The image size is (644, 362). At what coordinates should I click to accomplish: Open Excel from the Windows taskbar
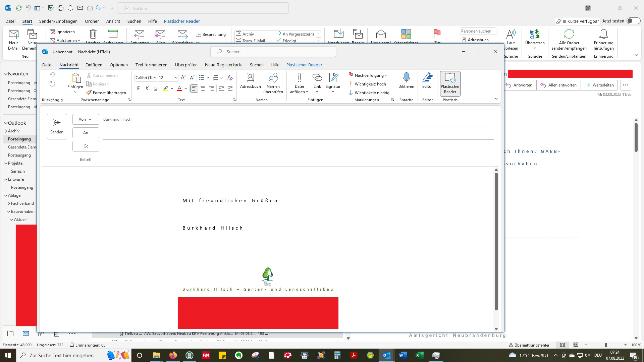419,355
